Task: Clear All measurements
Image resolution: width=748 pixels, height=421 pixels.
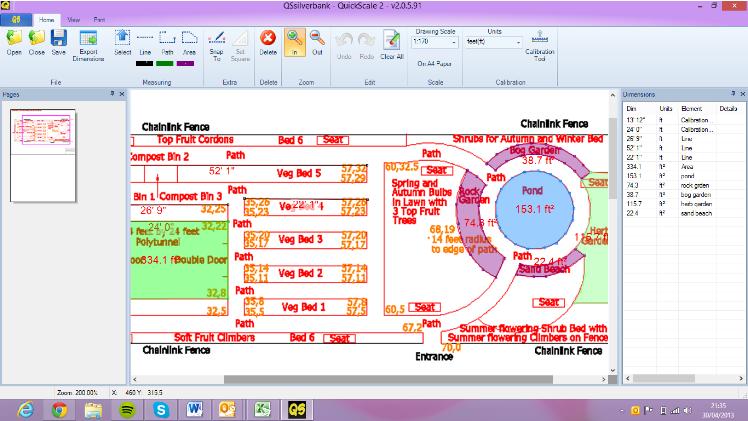Action: point(392,45)
